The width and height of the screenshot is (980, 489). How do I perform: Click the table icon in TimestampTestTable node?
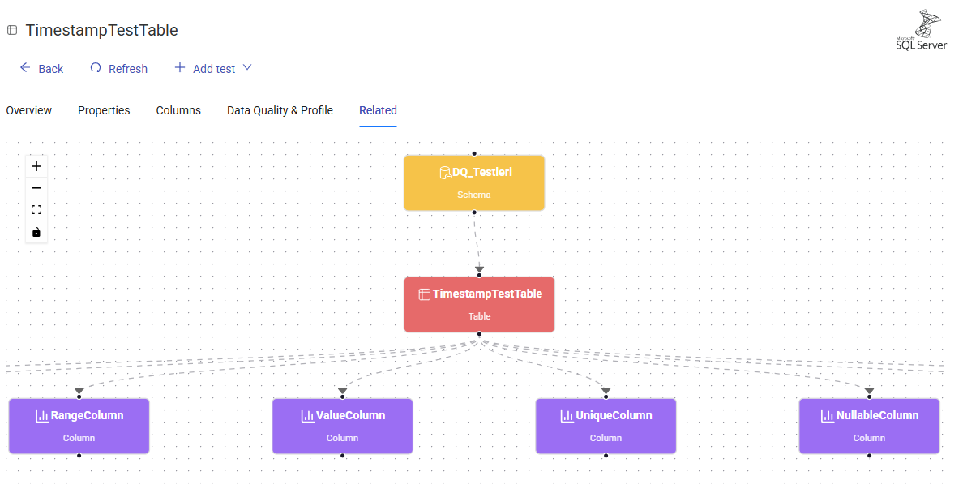pos(424,294)
